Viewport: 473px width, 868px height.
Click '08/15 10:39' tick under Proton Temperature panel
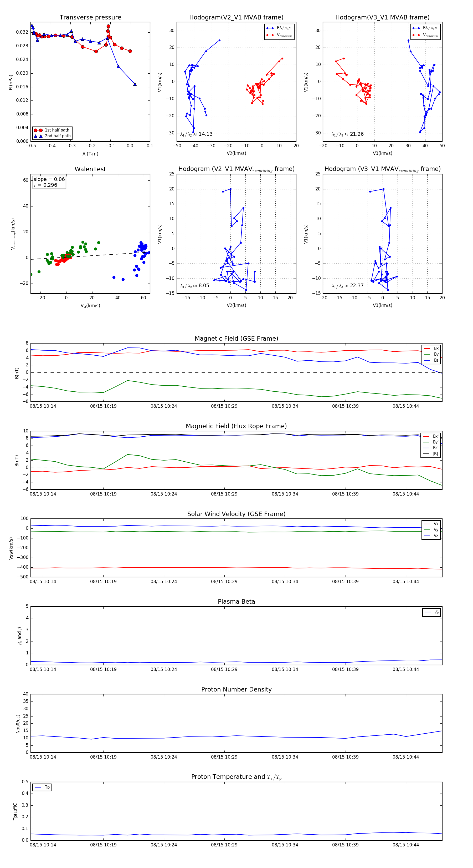345,845
